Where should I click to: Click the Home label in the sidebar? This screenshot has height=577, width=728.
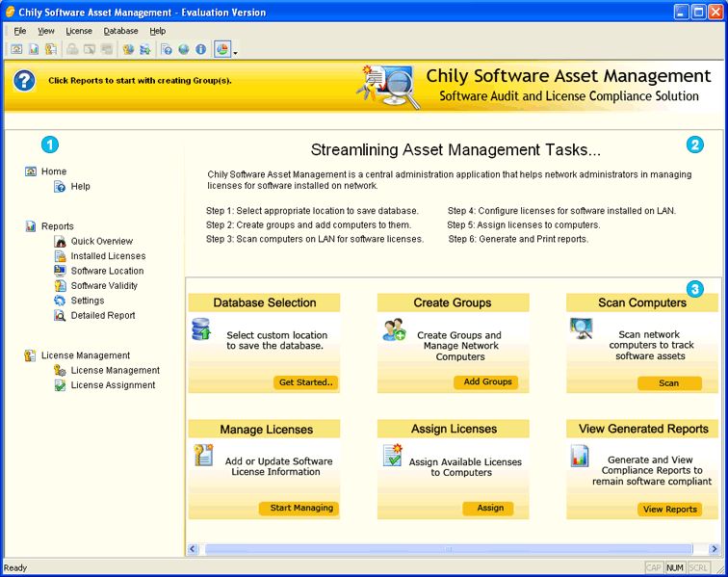(54, 171)
